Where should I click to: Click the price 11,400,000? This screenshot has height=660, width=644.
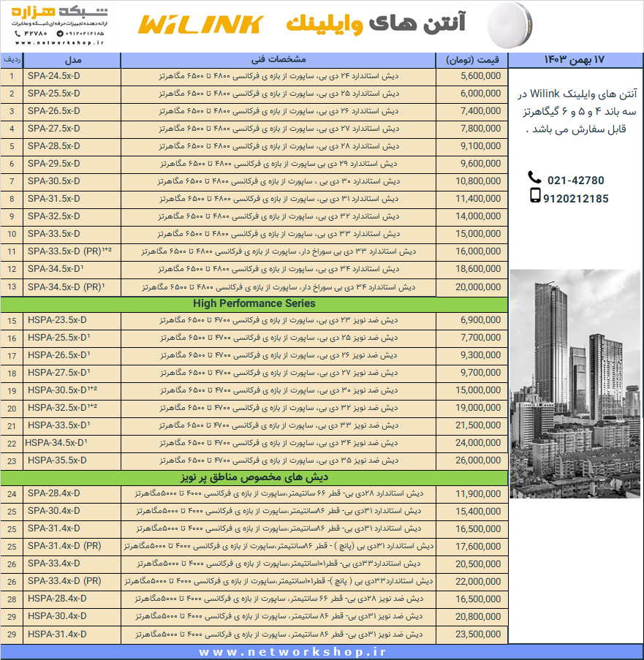coord(478,199)
